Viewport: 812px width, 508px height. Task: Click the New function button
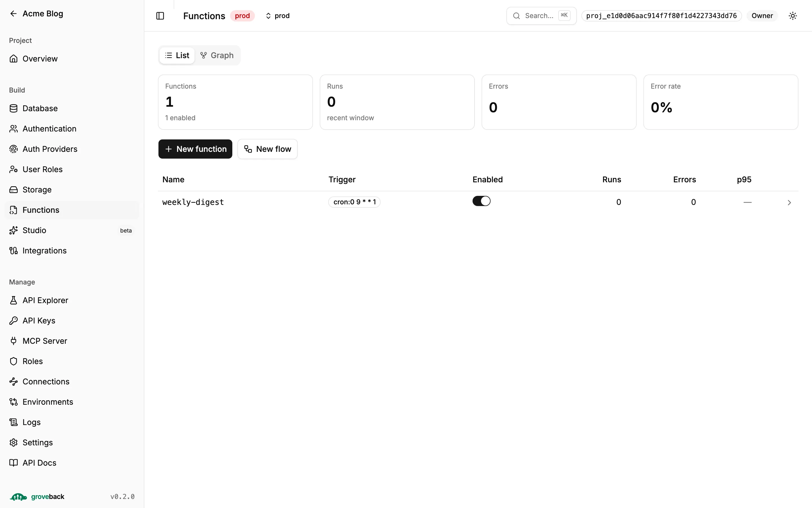[195, 149]
